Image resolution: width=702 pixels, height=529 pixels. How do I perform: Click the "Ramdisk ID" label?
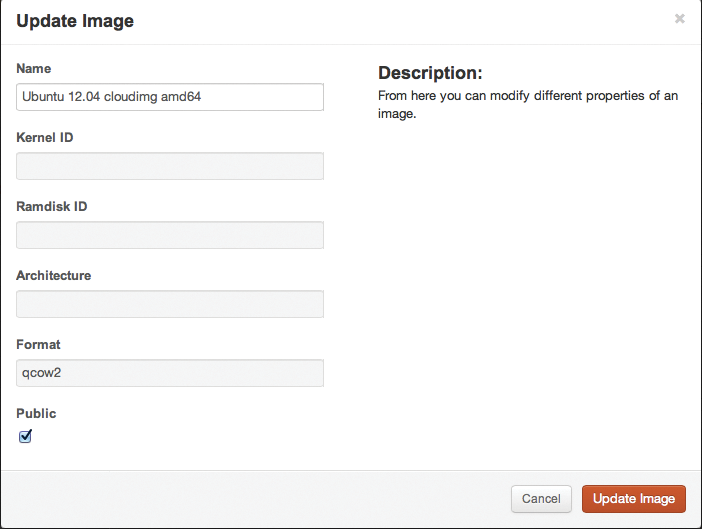51,207
